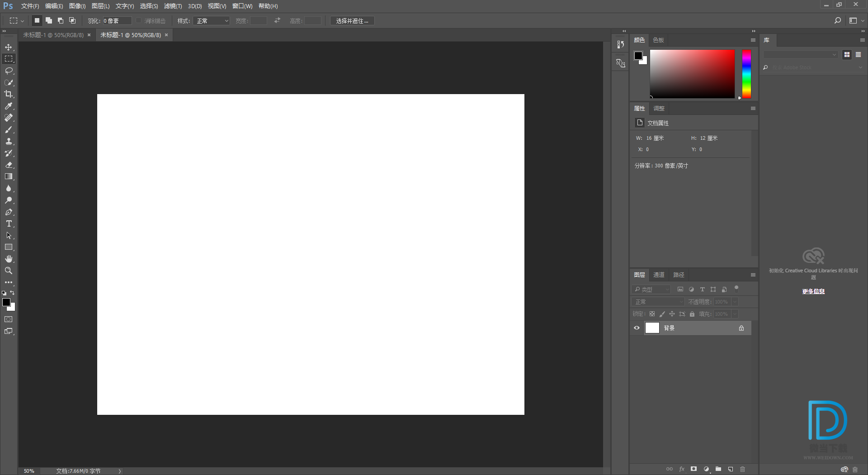Switch to the 色板 swatches tab
Image resolution: width=868 pixels, height=475 pixels.
(659, 40)
